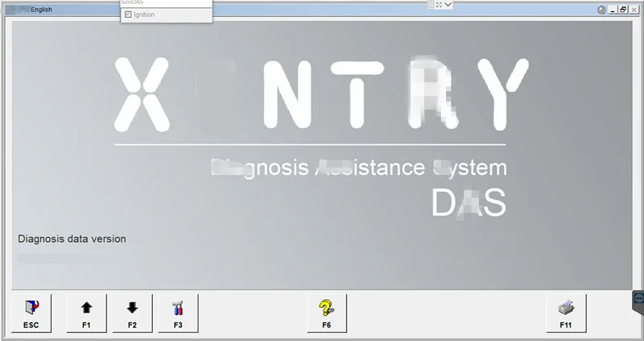
Task: Click the English title bar text
Action: click(x=42, y=10)
